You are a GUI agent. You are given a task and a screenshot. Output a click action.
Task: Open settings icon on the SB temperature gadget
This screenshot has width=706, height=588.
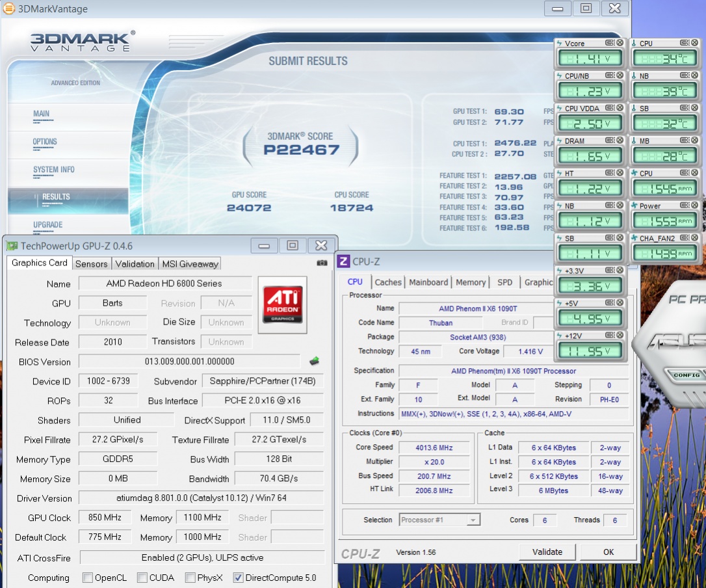(685, 108)
